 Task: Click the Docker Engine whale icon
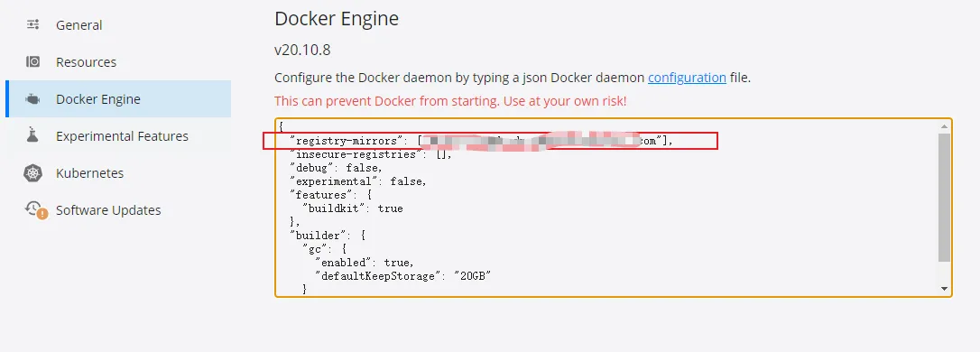tap(33, 98)
